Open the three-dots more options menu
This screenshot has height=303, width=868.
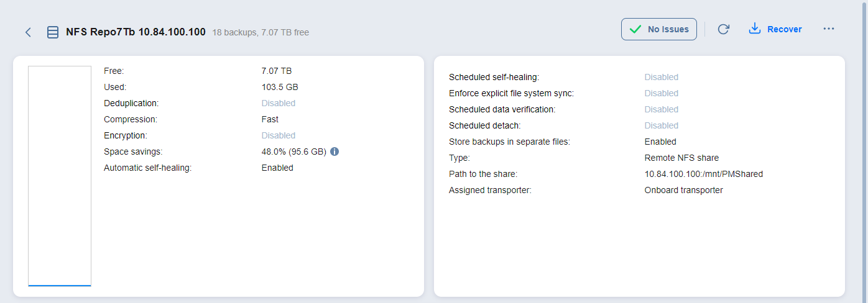click(828, 29)
